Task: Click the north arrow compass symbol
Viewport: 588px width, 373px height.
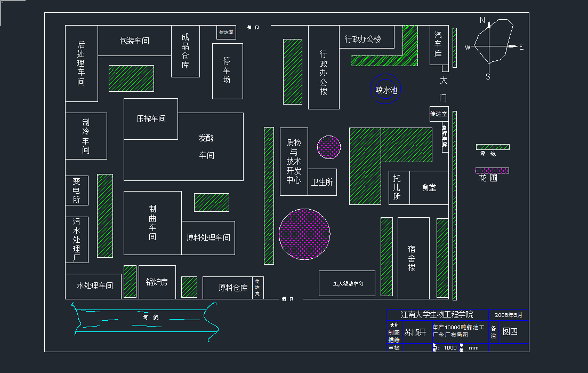Action: [x=494, y=46]
